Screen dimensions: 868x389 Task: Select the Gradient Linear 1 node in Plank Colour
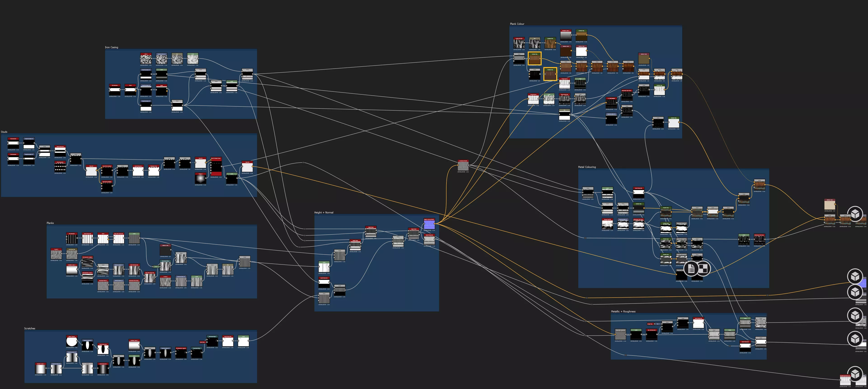566,35
